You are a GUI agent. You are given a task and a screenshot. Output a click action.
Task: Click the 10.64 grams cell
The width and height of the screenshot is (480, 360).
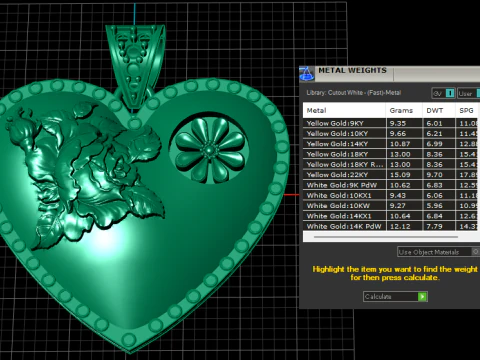[x=404, y=216]
